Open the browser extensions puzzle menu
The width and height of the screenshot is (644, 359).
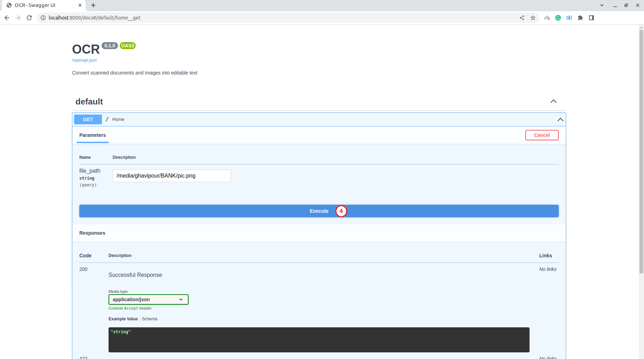[x=580, y=18]
